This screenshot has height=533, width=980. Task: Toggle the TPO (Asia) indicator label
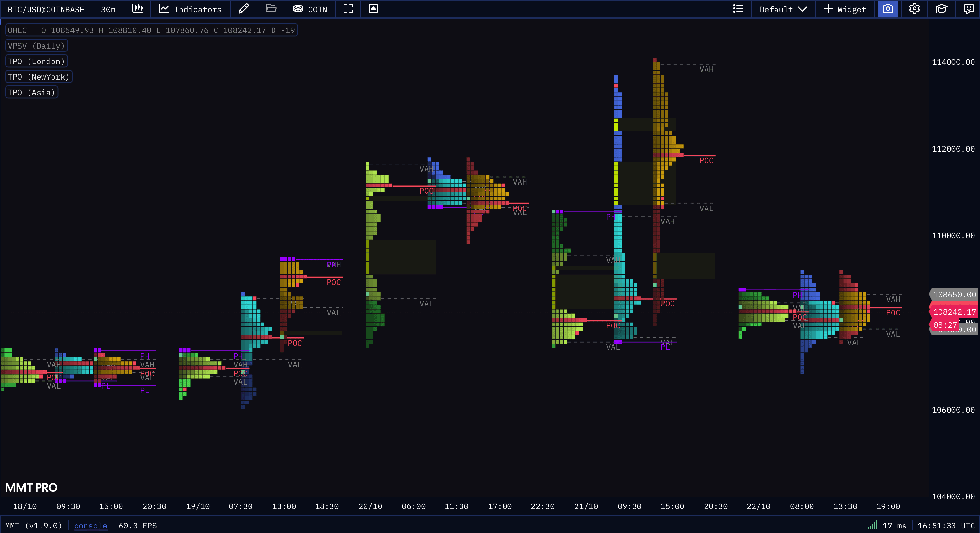(x=31, y=92)
